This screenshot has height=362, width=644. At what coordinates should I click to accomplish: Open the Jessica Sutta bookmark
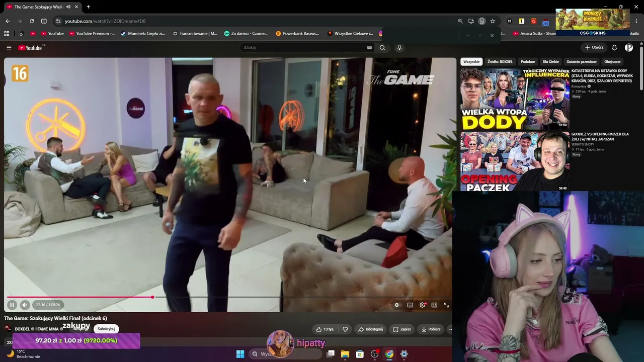534,34
